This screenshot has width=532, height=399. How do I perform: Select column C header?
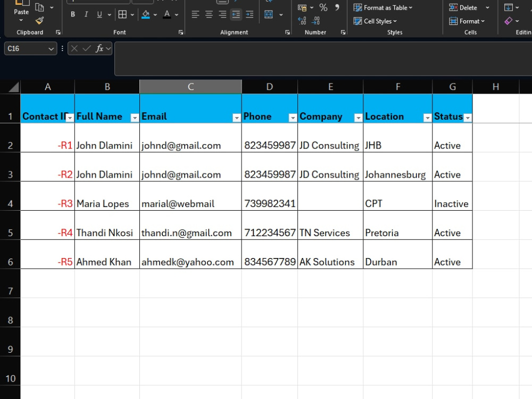190,87
